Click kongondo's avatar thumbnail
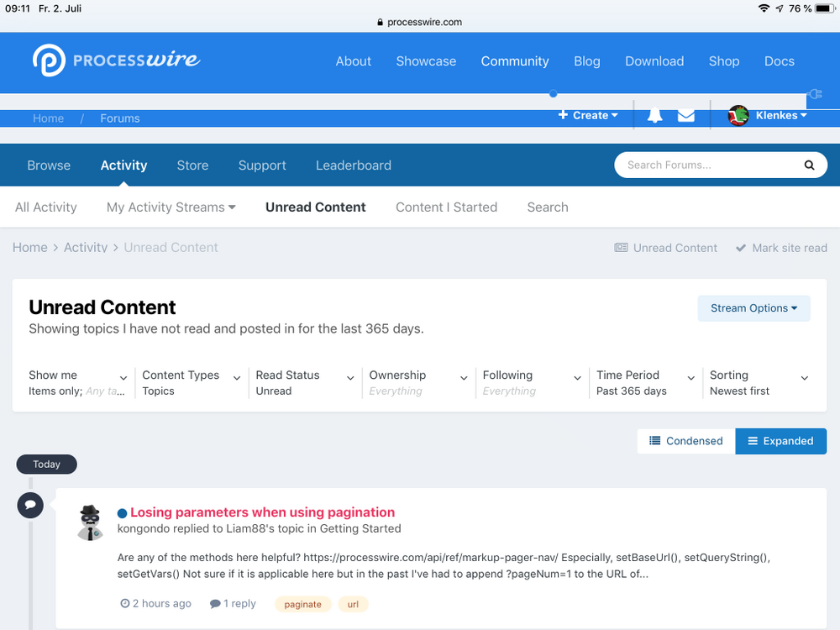This screenshot has height=630, width=840. click(90, 522)
